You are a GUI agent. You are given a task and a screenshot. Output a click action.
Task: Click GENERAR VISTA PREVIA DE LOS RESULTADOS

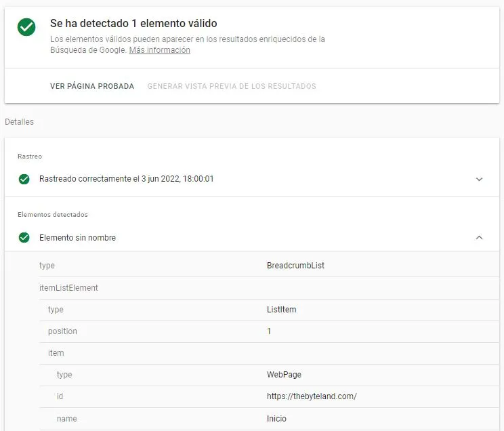pos(232,86)
